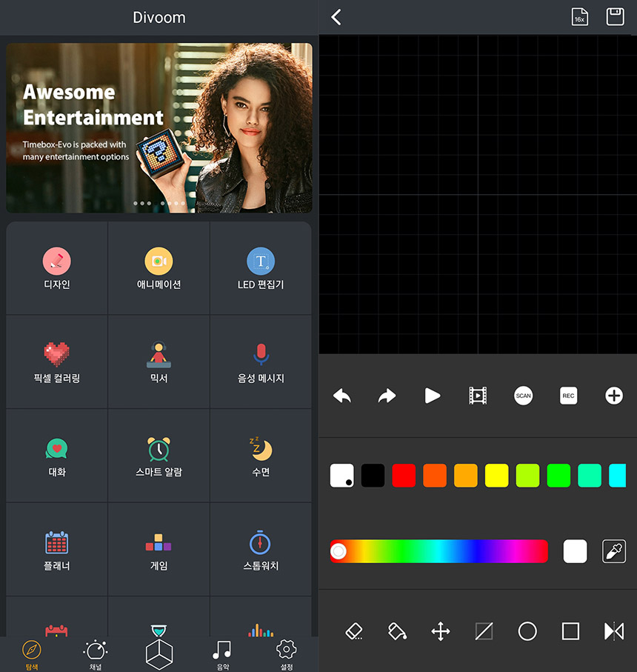This screenshot has width=637, height=672.
Task: Switch to the 채널 channel tab
Action: (95, 654)
